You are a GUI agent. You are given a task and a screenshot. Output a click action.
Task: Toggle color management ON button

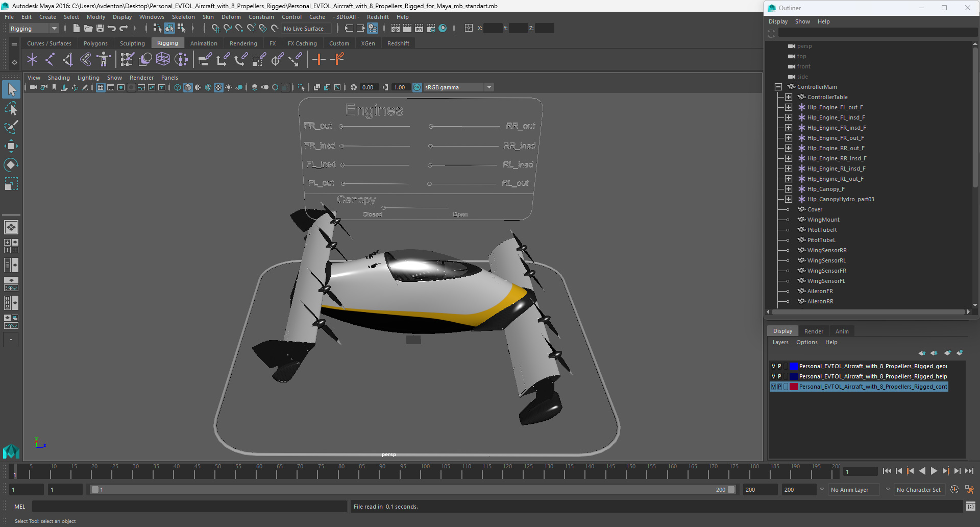[417, 87]
